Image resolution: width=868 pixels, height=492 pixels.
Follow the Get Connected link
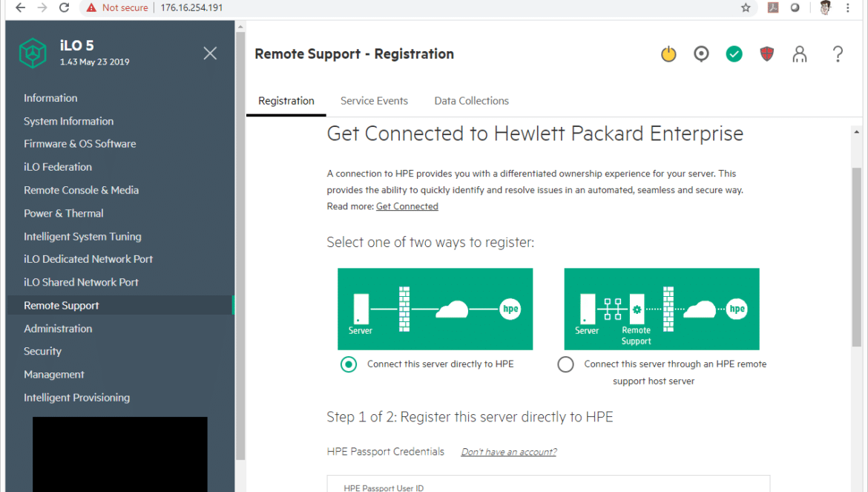coord(407,206)
